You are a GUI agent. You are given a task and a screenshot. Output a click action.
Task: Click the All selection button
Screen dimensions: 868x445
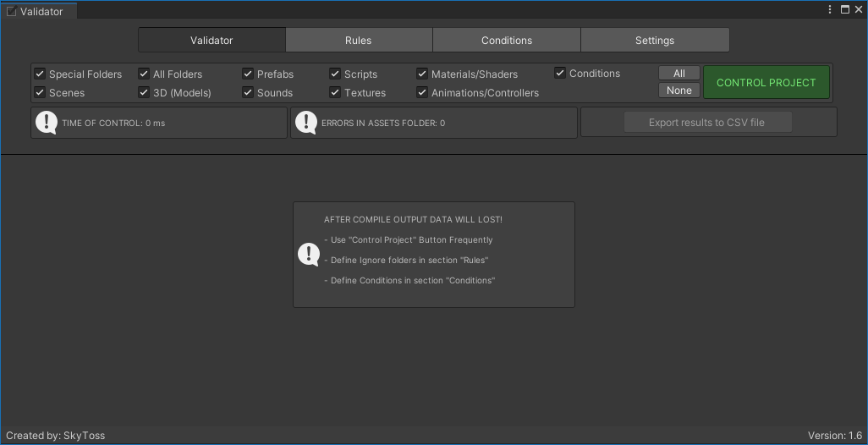coord(679,73)
